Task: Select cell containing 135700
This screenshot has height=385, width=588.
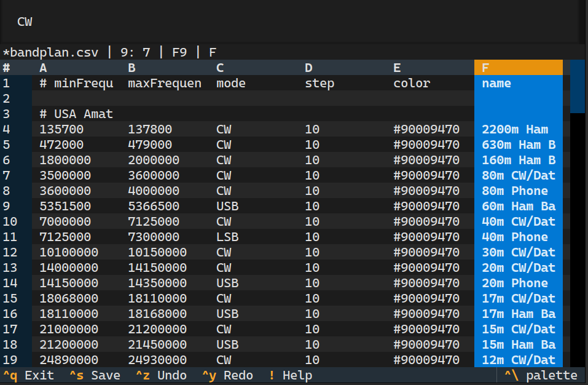Action: (76, 129)
